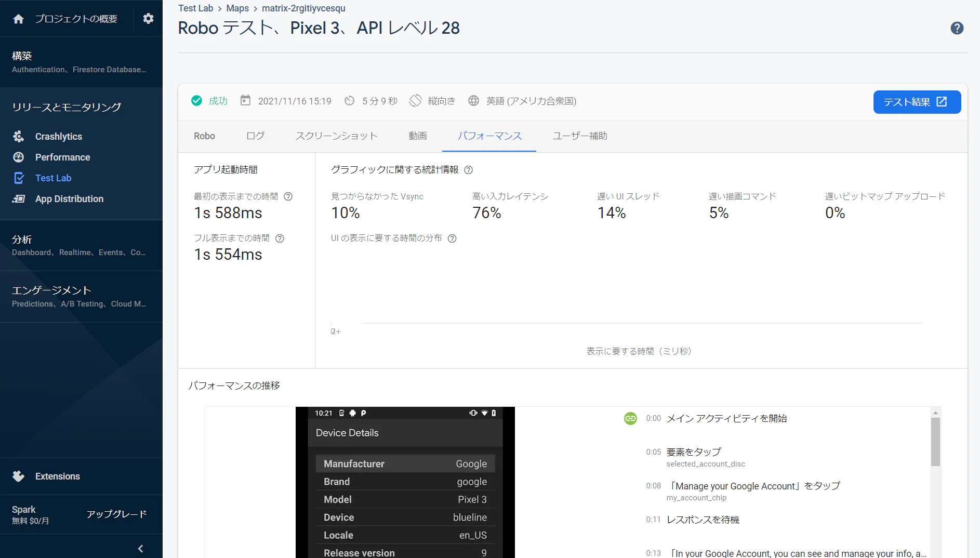Open App Distribution in sidebar

69,198
